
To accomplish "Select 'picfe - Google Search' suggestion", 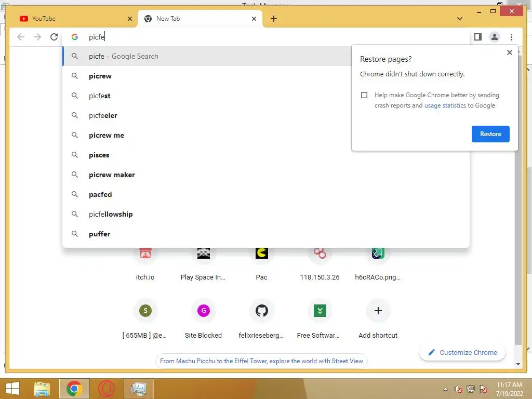I will point(207,56).
